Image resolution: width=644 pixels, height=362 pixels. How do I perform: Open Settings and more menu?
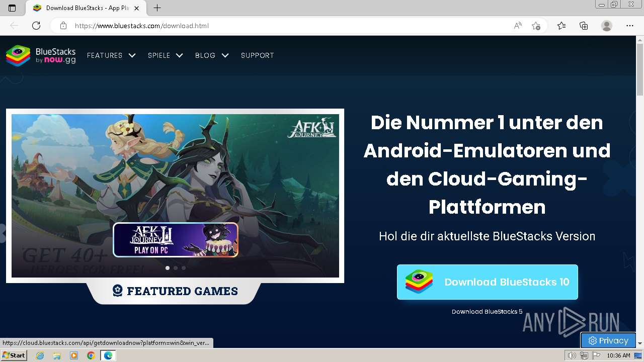tap(630, 26)
